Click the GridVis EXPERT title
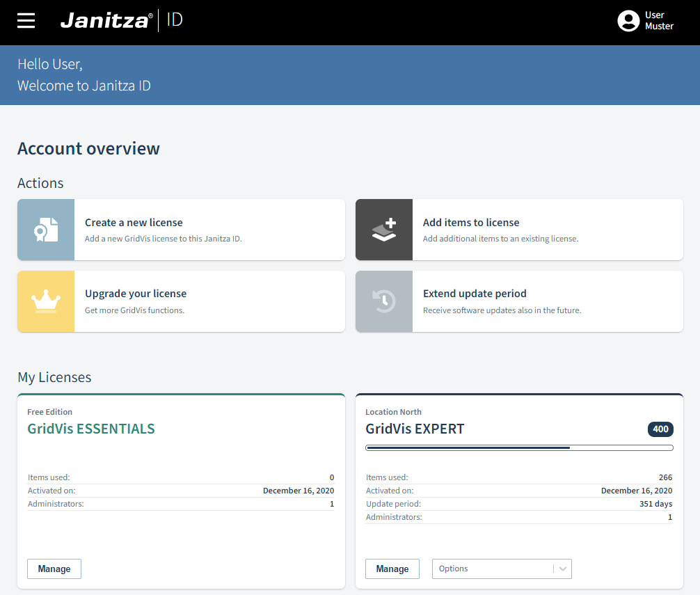 (415, 429)
